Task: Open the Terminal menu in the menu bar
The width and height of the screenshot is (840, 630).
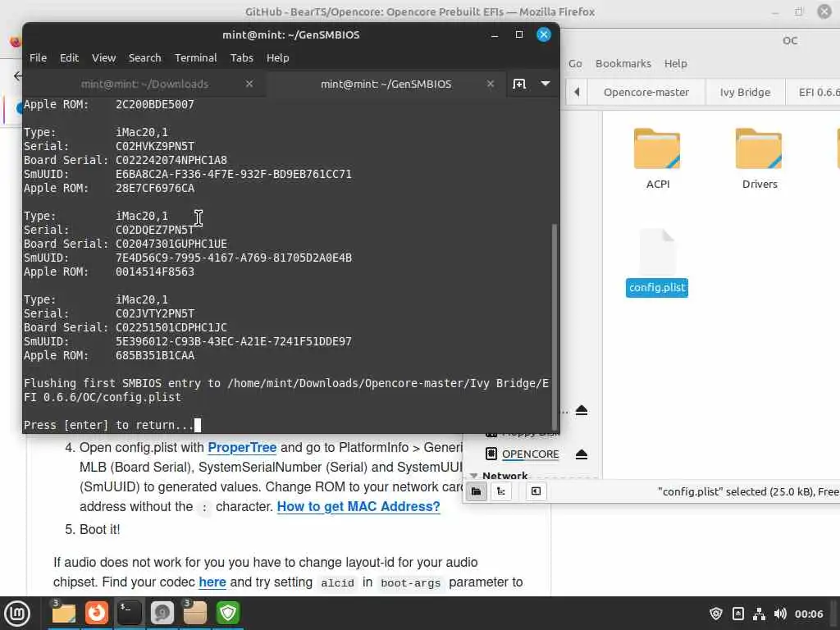Action: point(195,58)
